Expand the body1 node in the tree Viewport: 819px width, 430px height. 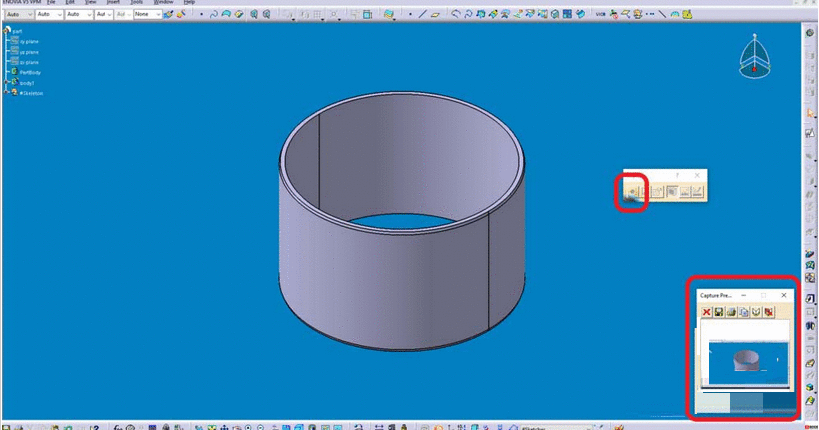pyautogui.click(x=6, y=83)
